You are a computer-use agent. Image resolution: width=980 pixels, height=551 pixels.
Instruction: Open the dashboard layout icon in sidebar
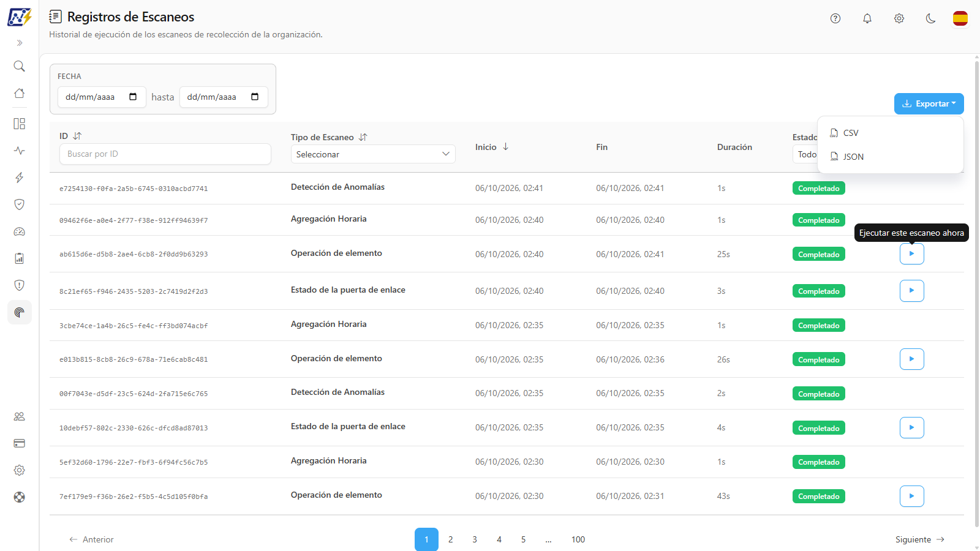click(x=20, y=124)
